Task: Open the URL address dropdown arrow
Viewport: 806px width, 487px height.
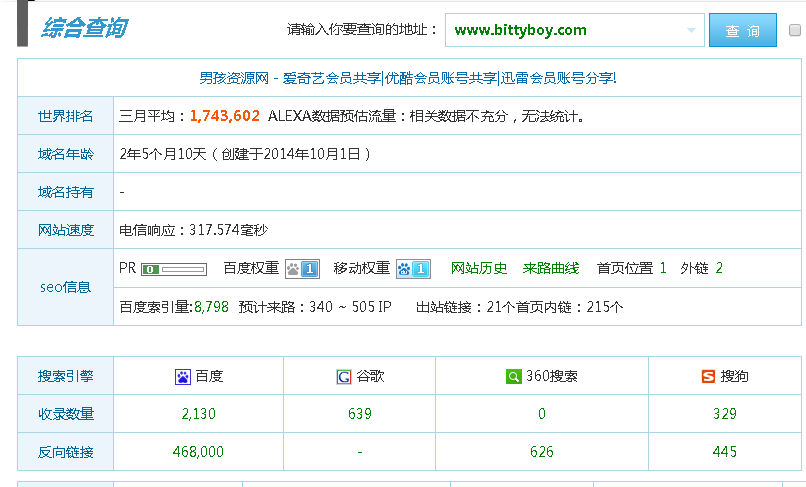Action: pos(691,30)
